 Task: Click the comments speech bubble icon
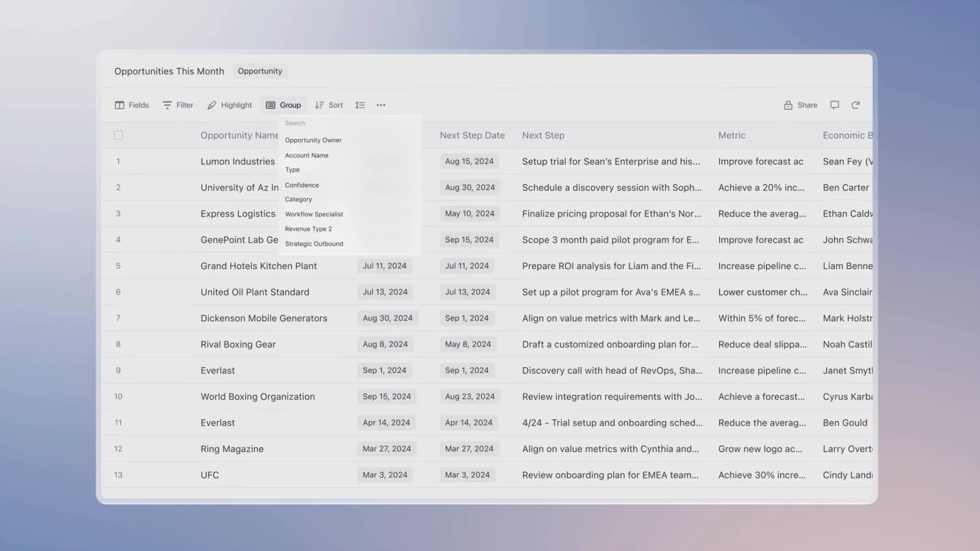coord(835,105)
